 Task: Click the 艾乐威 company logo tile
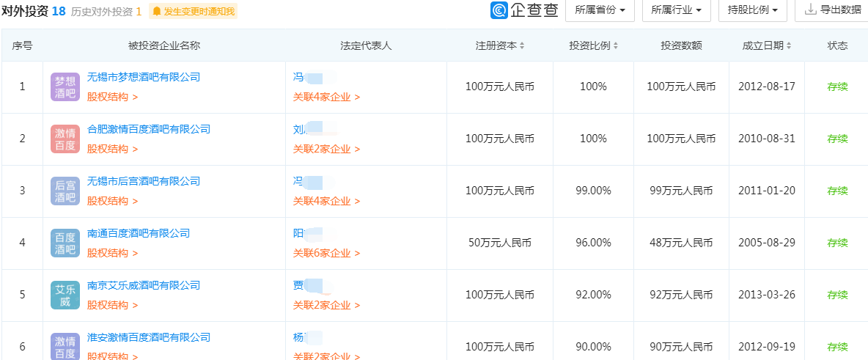pos(65,295)
